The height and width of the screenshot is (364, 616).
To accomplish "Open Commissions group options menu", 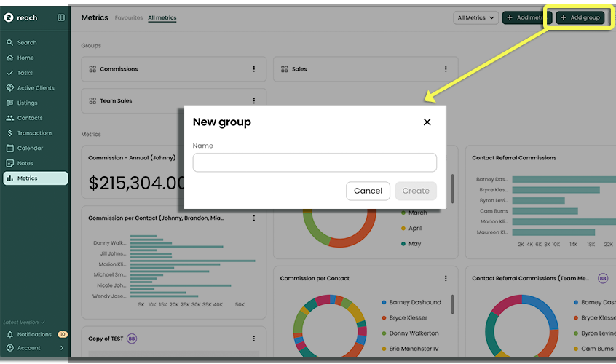I will point(254,69).
